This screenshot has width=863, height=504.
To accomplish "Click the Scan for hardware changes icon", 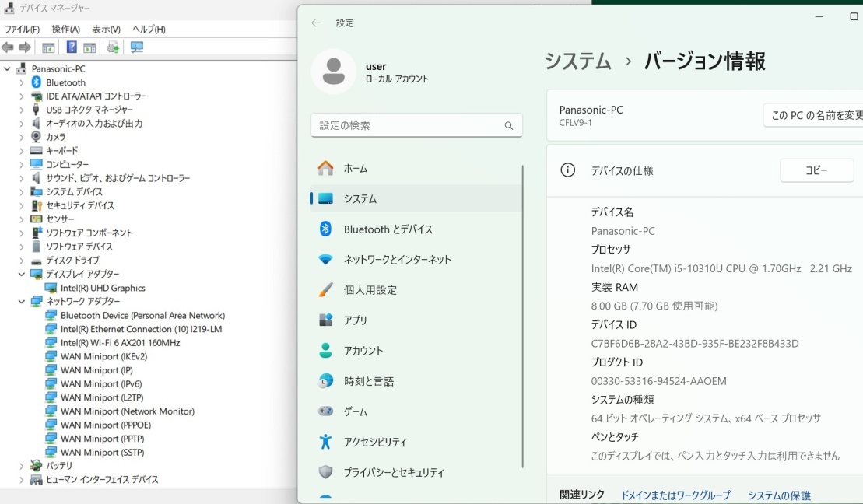I will (136, 47).
